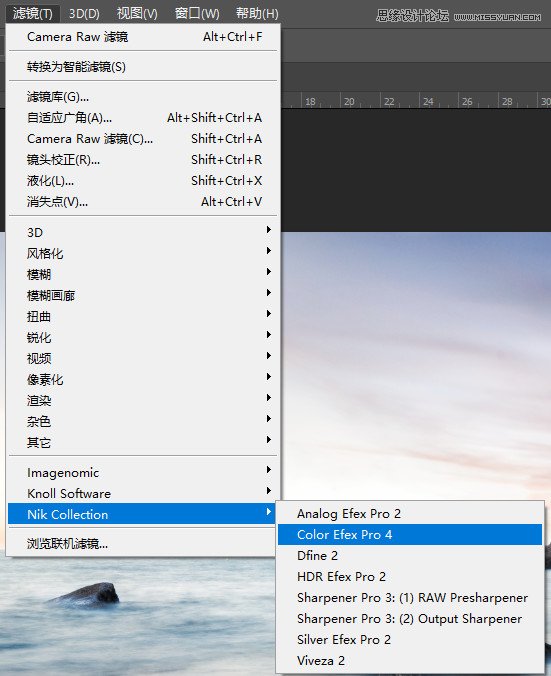Launch HDR Efex Pro 2
The image size is (551, 676).
[x=410, y=577]
